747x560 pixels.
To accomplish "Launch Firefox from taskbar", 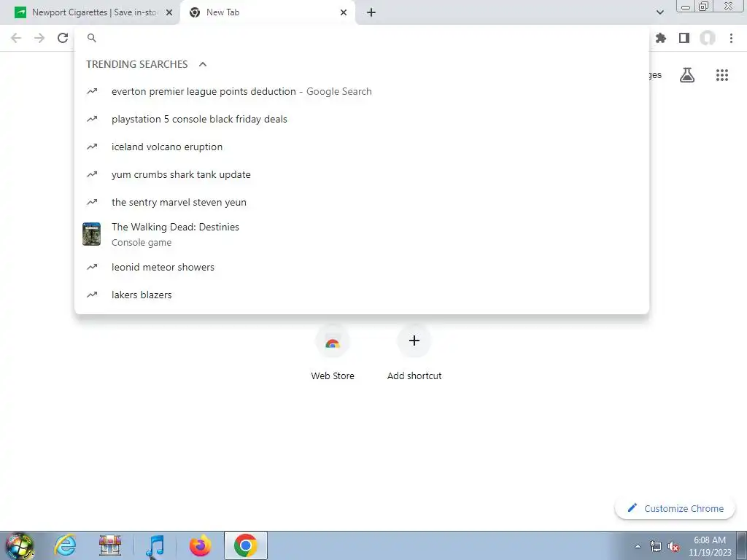I will [200, 545].
